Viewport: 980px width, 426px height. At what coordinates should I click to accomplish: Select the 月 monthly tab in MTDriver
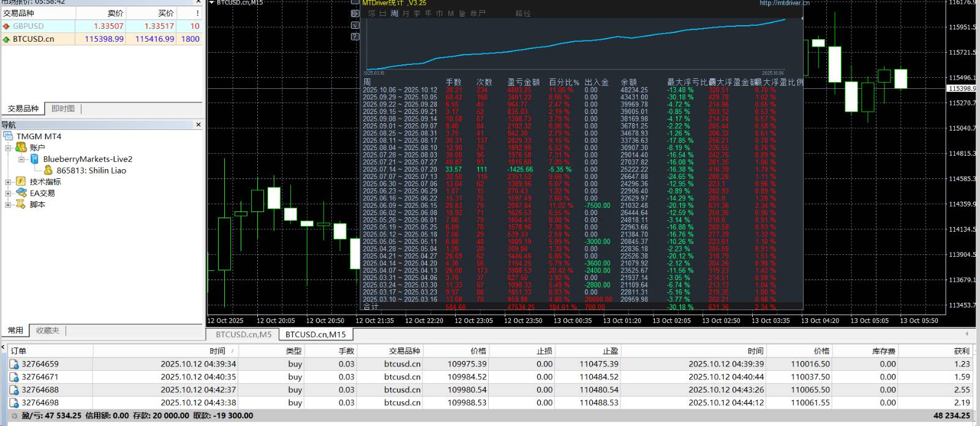[405, 13]
